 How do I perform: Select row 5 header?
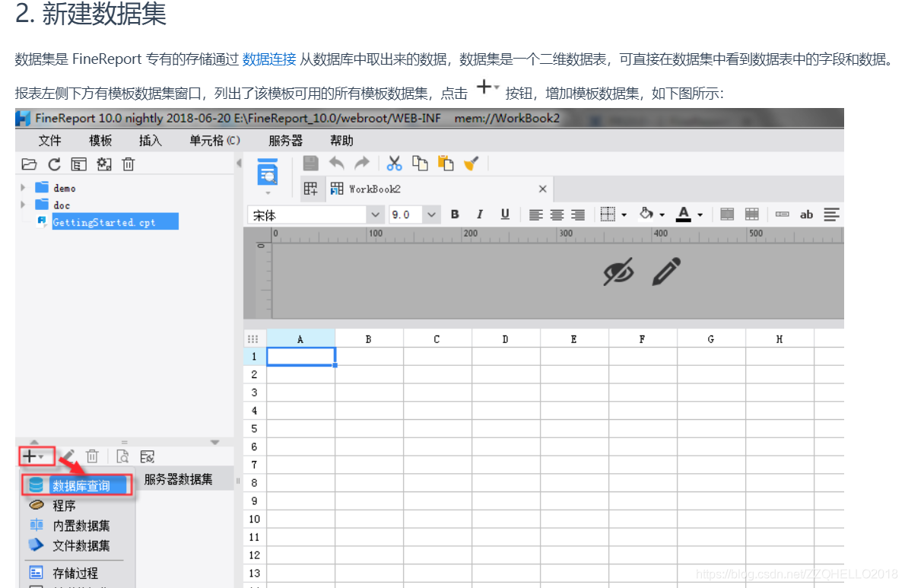[254, 429]
